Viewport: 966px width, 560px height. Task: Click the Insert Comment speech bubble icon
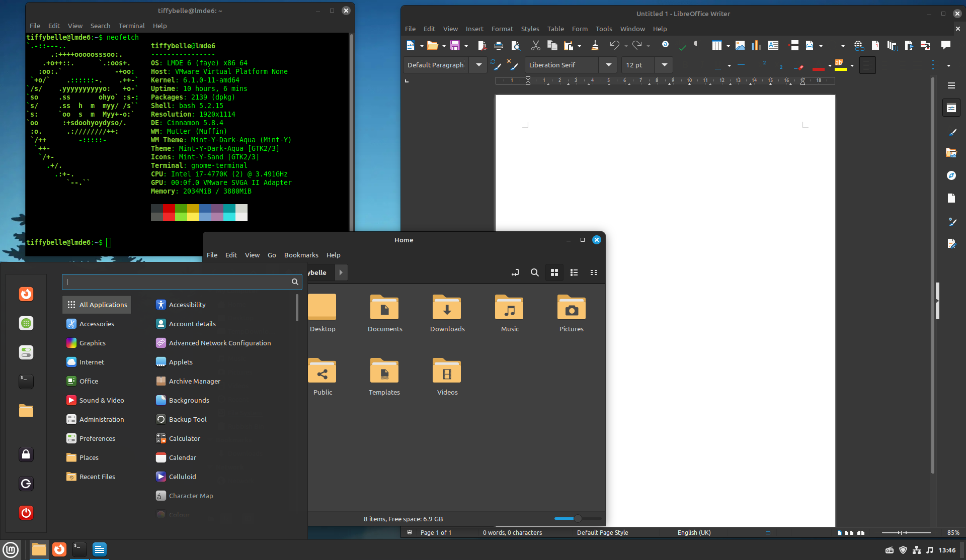click(946, 45)
